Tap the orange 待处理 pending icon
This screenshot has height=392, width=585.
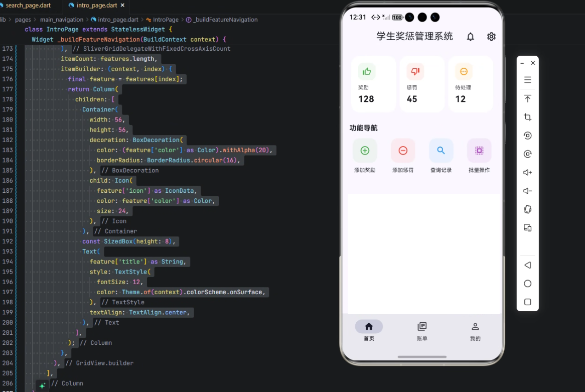pos(464,71)
